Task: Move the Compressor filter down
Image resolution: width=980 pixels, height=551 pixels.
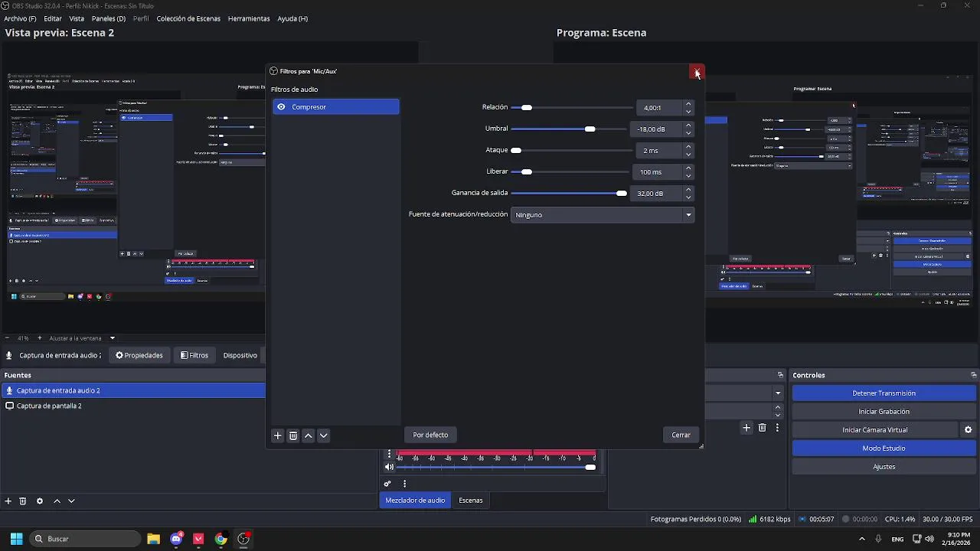Action: pos(324,435)
